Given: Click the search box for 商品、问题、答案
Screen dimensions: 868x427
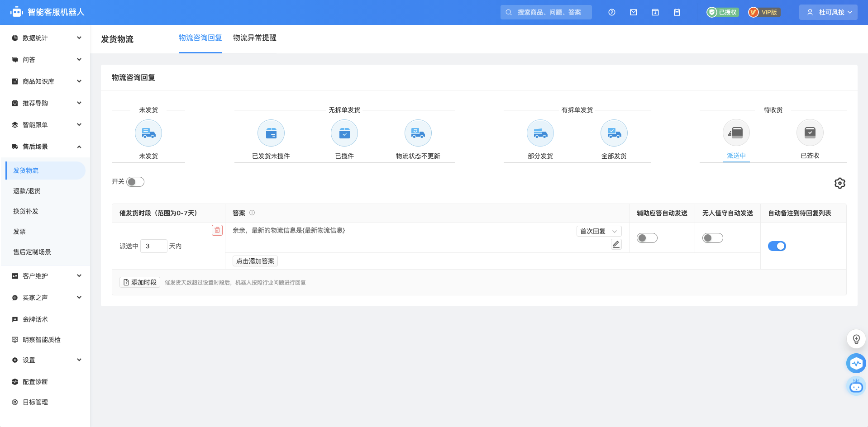Looking at the screenshot, I should coord(546,12).
